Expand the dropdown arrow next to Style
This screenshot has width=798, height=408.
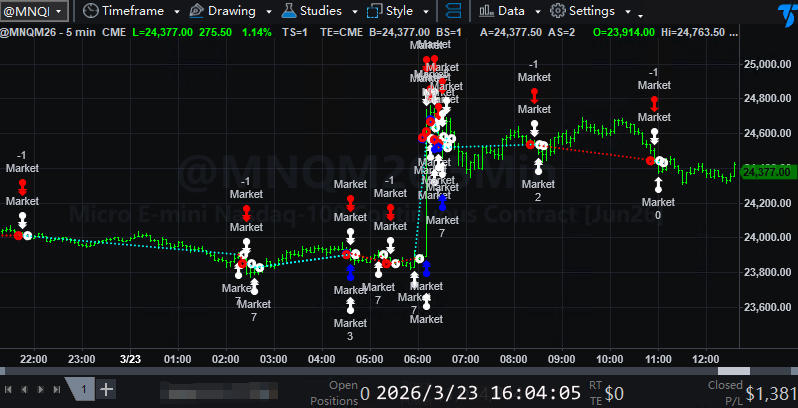tap(426, 12)
